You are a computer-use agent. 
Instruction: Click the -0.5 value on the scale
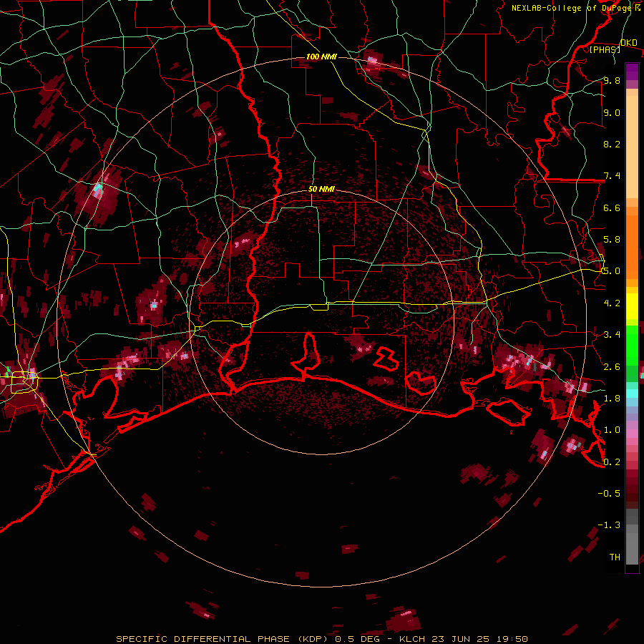609,493
